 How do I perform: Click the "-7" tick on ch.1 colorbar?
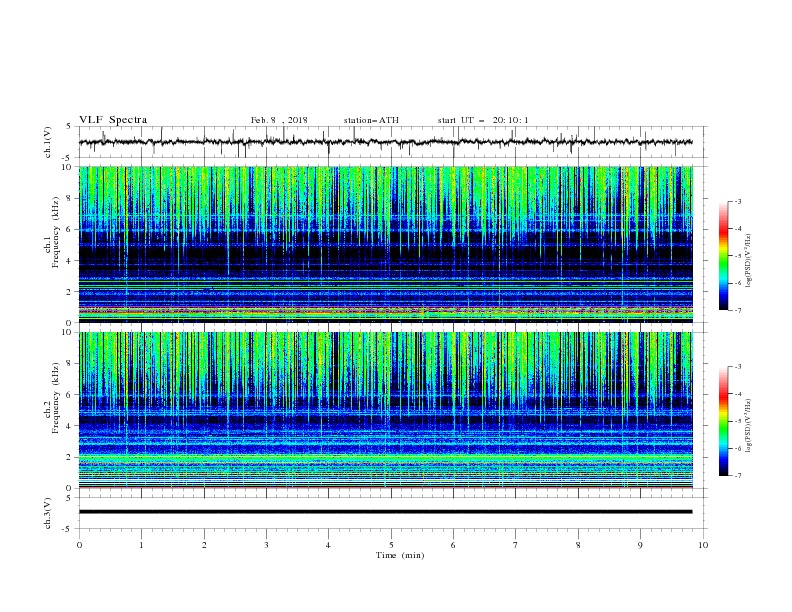click(738, 311)
